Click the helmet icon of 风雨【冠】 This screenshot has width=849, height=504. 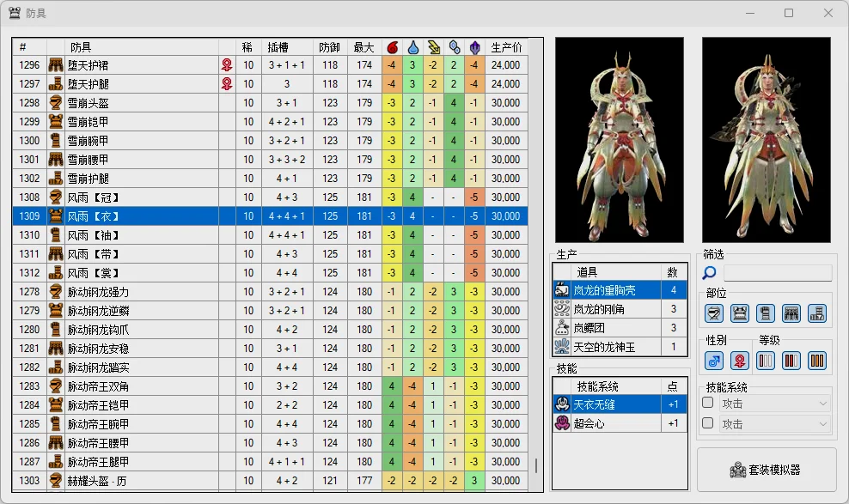pos(56,197)
